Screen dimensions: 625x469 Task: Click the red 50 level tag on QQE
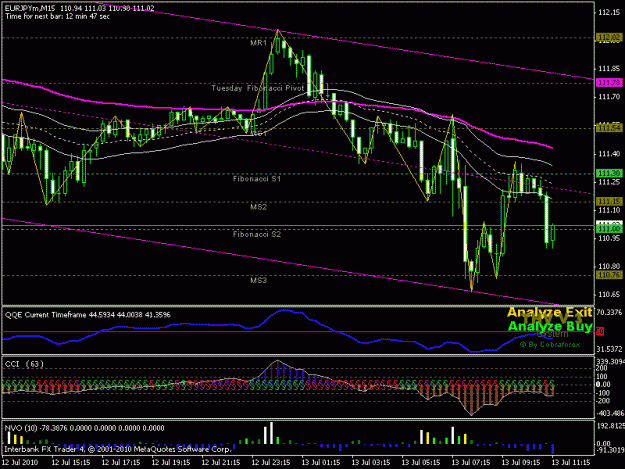(x=600, y=331)
